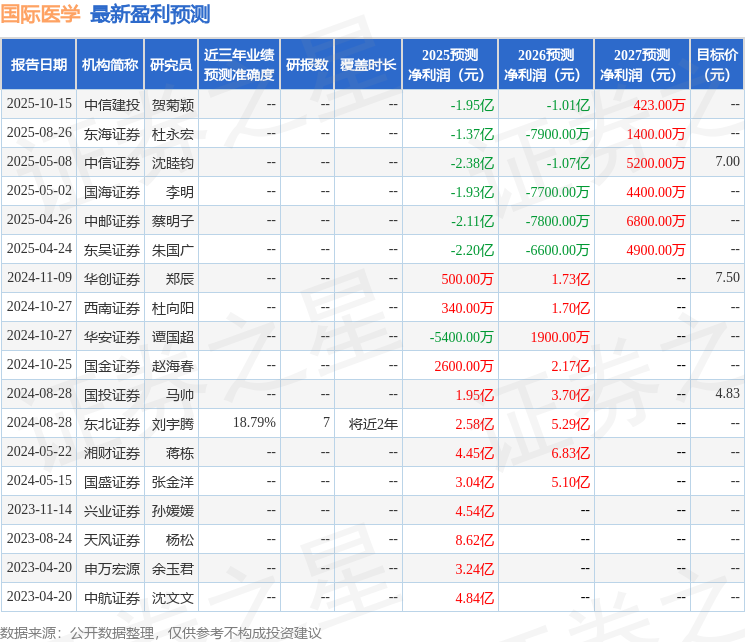The width and height of the screenshot is (745, 642).
Task: Click the -7700.00万 profit value
Action: point(557,192)
